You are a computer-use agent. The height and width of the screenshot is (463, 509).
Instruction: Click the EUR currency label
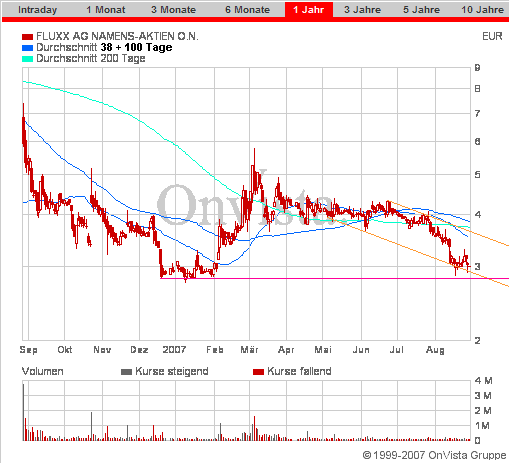[x=492, y=36]
